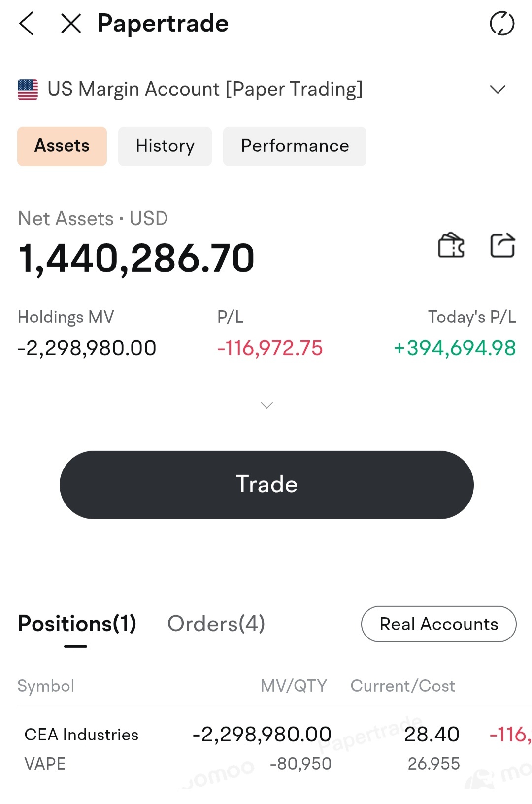Expand more asset details chevron
Image resolution: width=532 pixels, height=804 pixels.
click(x=266, y=405)
